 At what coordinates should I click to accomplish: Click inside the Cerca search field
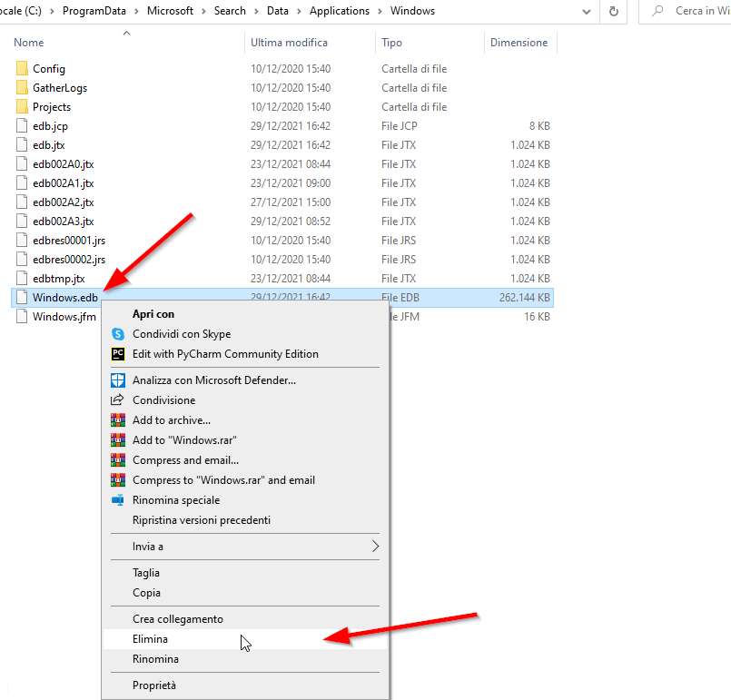(x=699, y=12)
